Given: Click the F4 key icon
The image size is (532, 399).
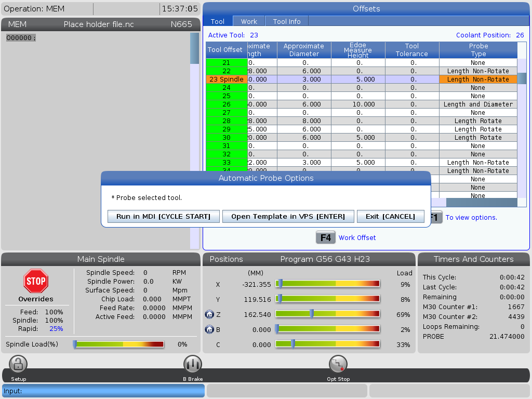Looking at the screenshot, I should click(325, 237).
